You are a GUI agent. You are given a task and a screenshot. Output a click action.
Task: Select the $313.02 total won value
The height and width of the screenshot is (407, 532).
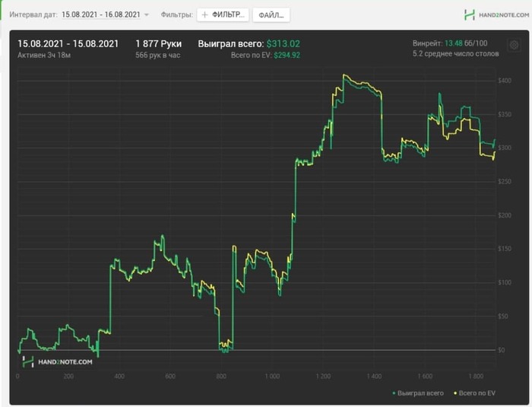[283, 44]
